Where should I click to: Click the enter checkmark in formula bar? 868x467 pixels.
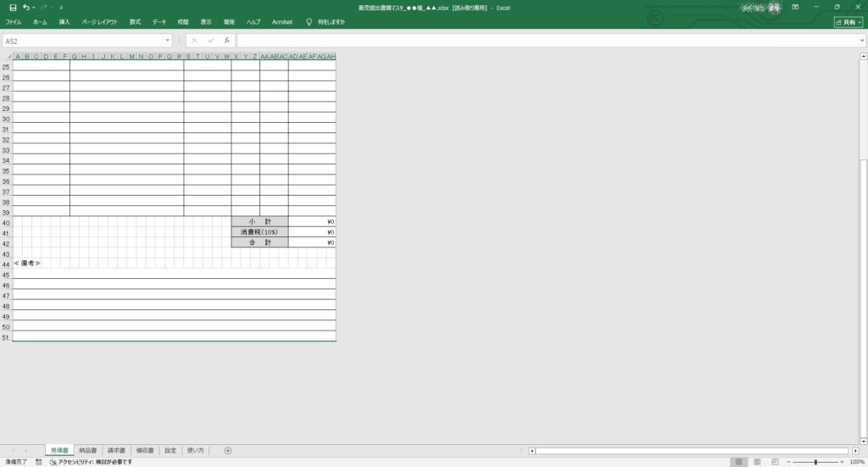(x=210, y=41)
